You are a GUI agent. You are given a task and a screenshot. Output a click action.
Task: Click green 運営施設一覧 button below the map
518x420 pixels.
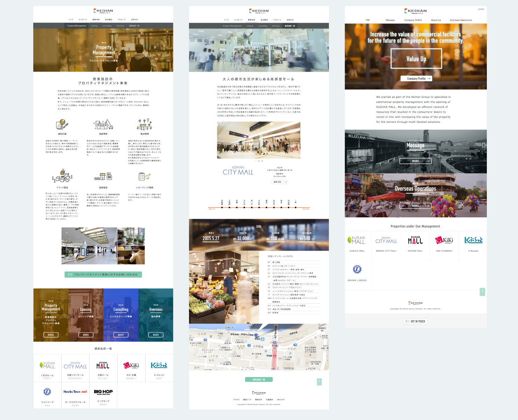259,379
